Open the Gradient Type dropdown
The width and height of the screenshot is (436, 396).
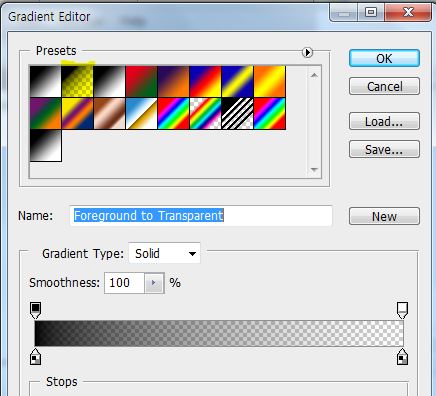pyautogui.click(x=164, y=253)
